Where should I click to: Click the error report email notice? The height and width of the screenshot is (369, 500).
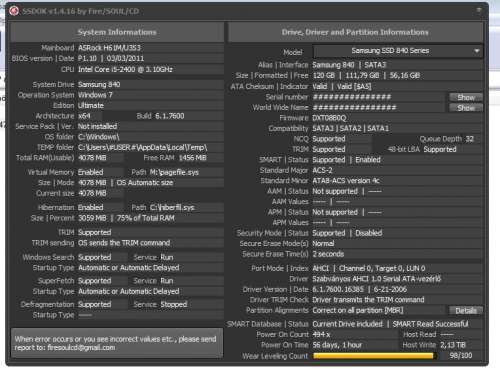[x=117, y=343]
